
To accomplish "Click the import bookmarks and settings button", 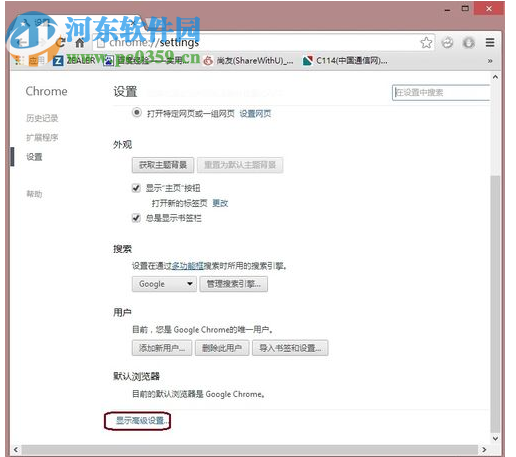I will pyautogui.click(x=290, y=348).
